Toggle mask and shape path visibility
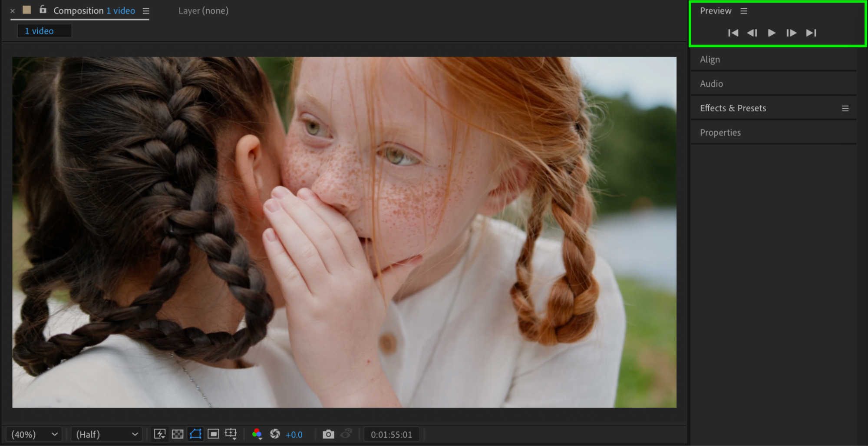The width and height of the screenshot is (868, 446). (x=195, y=434)
